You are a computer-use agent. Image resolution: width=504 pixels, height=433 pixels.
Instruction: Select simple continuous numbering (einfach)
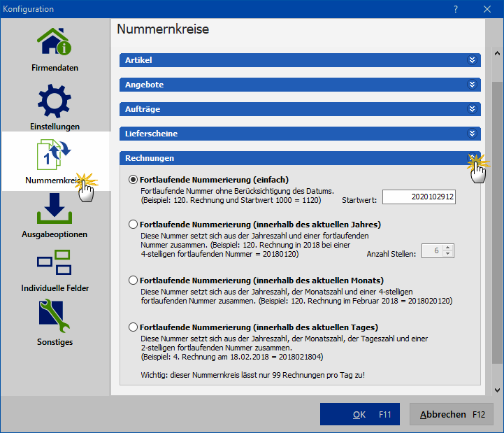coord(134,180)
